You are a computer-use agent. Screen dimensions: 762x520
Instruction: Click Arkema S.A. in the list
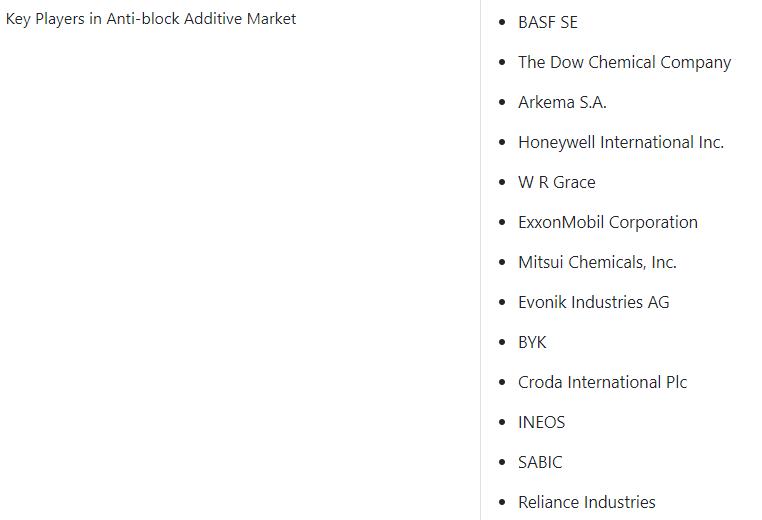click(x=562, y=103)
